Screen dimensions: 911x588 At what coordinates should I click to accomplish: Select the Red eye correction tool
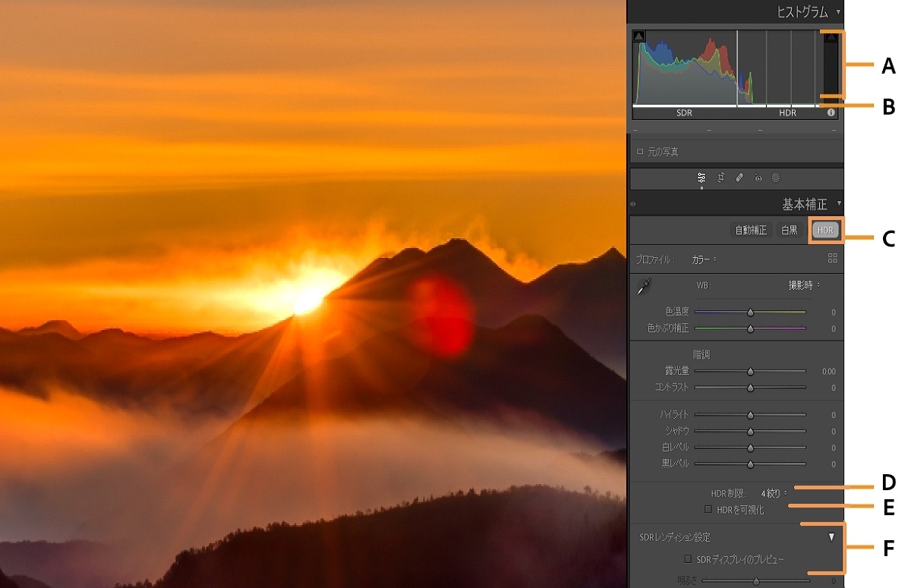[x=758, y=178]
